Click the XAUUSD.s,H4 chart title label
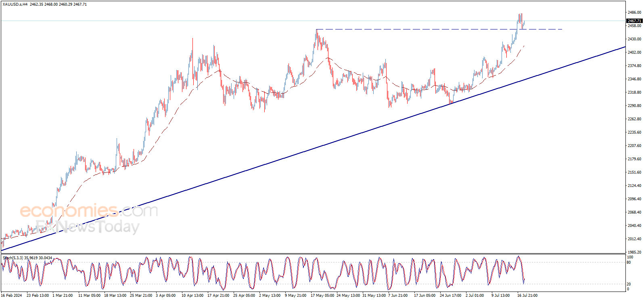The image size is (644, 300). 15,4
